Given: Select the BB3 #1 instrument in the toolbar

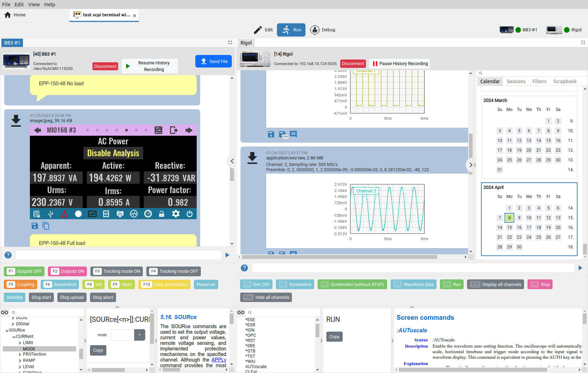Looking at the screenshot, I should point(518,30).
